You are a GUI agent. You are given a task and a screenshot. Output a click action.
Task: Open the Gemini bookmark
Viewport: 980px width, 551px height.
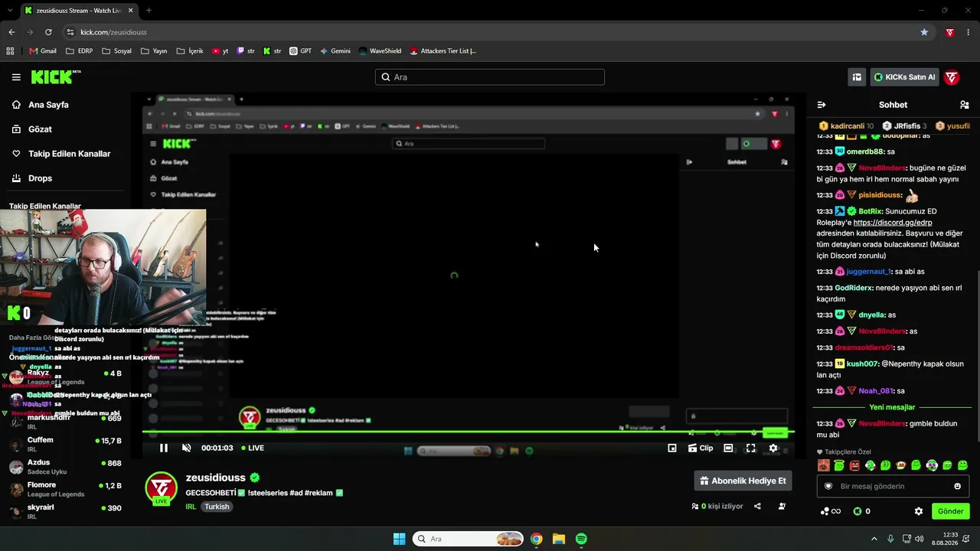click(x=335, y=51)
